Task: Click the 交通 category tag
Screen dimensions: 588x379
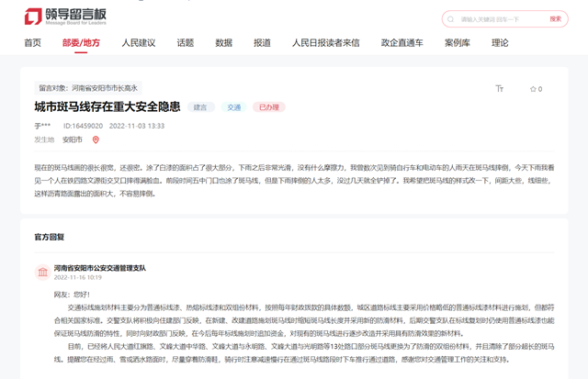Action: 234,107
